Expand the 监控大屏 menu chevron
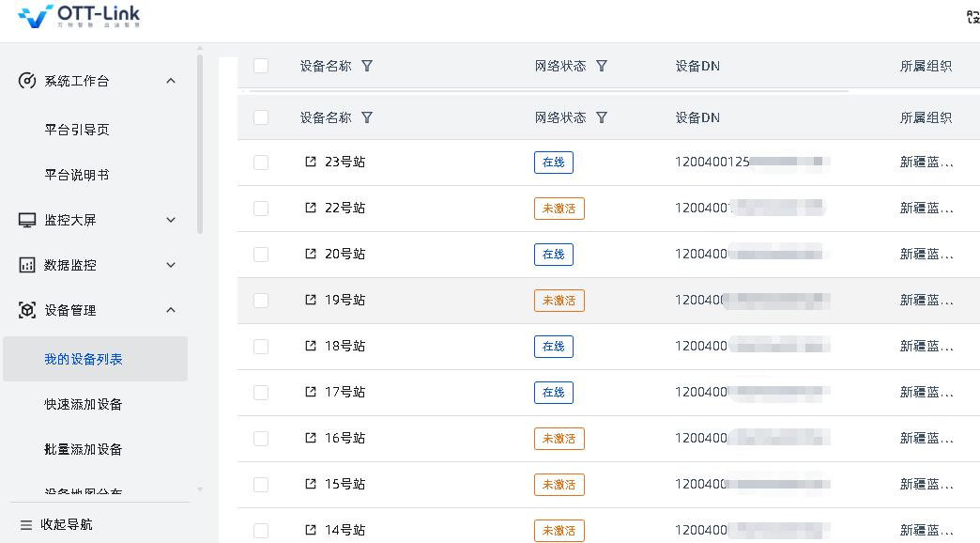 click(171, 220)
